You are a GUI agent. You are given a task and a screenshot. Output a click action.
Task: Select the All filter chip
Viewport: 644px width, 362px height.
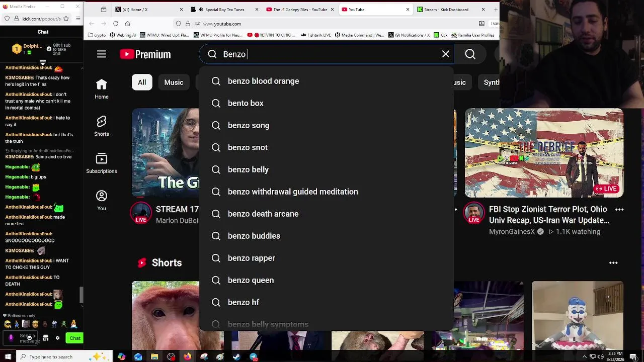click(x=142, y=82)
